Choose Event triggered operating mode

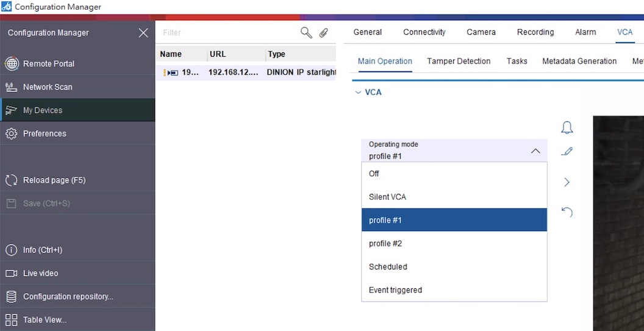[x=454, y=290]
